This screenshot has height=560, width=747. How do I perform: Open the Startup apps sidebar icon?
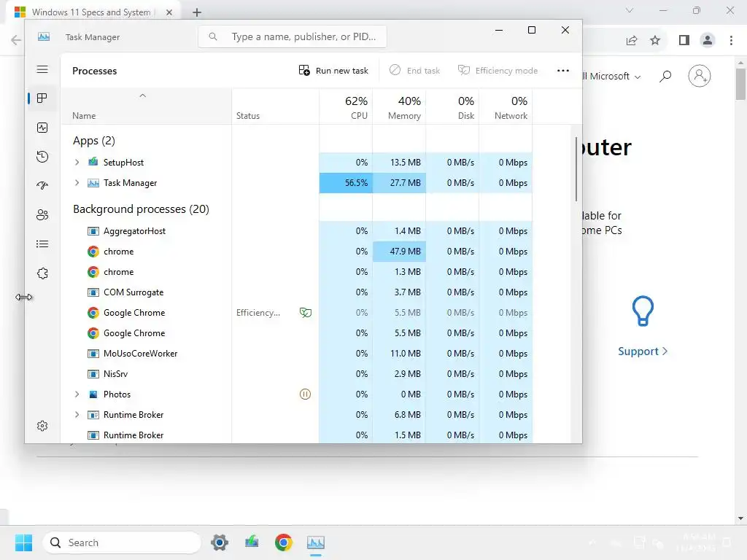point(42,186)
